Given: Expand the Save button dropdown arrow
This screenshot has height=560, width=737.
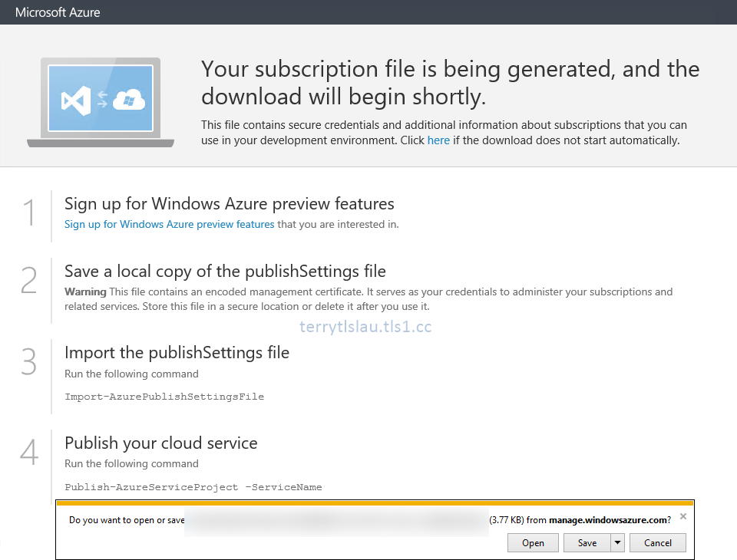Looking at the screenshot, I should coord(617,542).
